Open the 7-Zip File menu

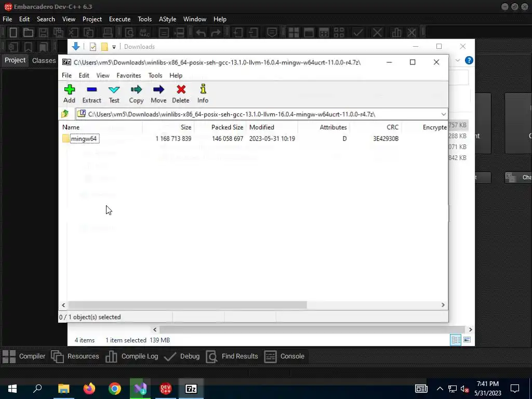[66, 75]
